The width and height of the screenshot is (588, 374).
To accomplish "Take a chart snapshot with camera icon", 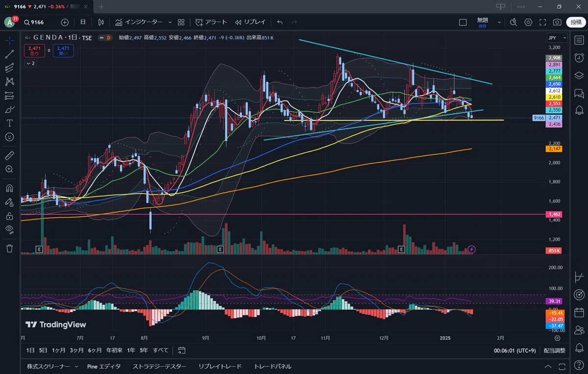I will pos(557,22).
